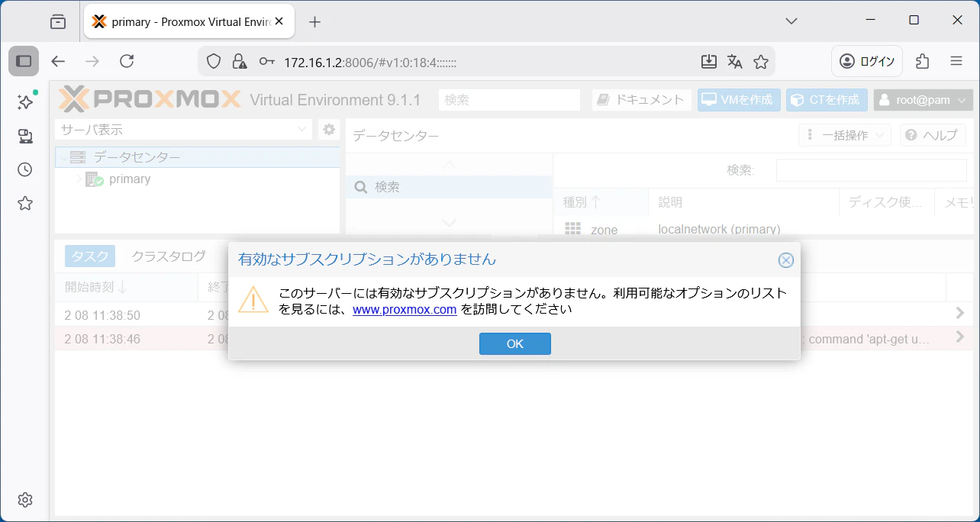The width and height of the screenshot is (980, 522).
Task: Open the 一括操作 bulk actions dropdown
Action: [845, 135]
